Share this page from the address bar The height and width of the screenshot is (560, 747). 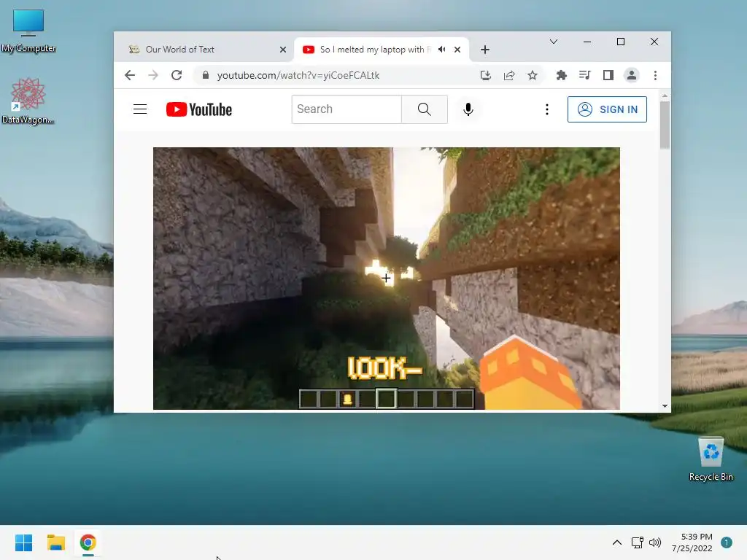508,75
